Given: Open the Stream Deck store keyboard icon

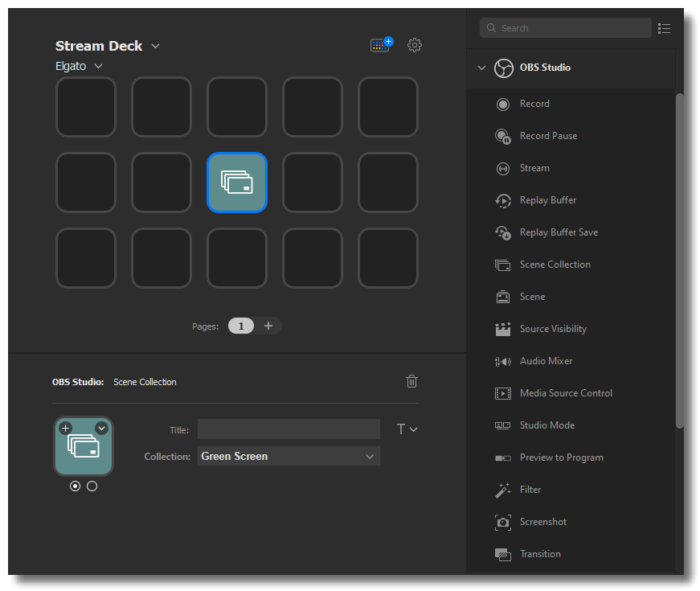Looking at the screenshot, I should (381, 44).
